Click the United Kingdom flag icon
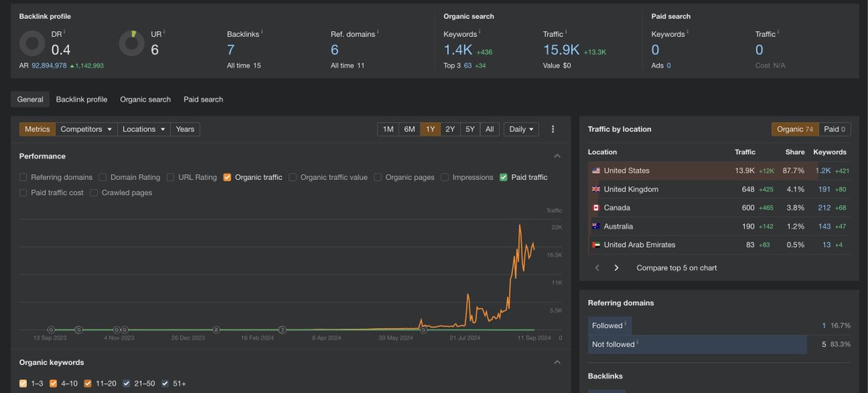 [596, 189]
